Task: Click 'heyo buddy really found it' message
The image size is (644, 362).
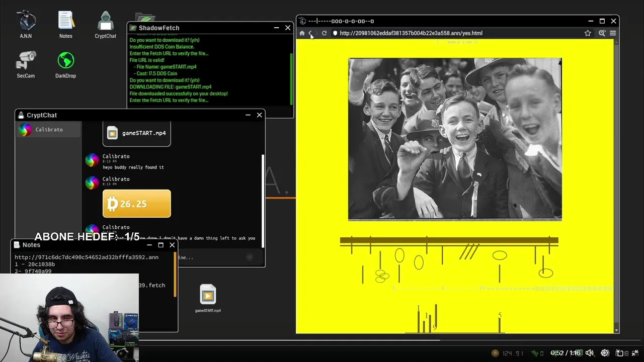Action: [x=133, y=167]
